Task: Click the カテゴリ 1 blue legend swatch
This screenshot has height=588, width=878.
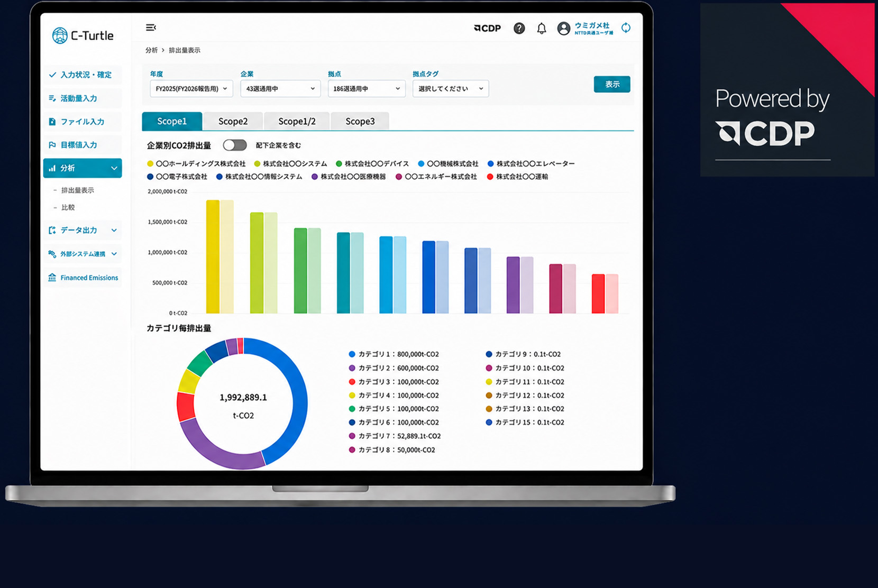Action: click(x=352, y=354)
